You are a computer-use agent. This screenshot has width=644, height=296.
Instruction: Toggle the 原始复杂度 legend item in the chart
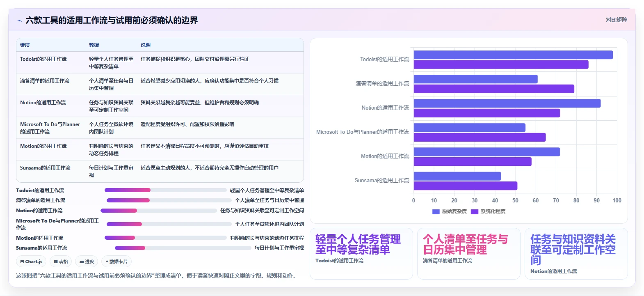[x=450, y=211]
